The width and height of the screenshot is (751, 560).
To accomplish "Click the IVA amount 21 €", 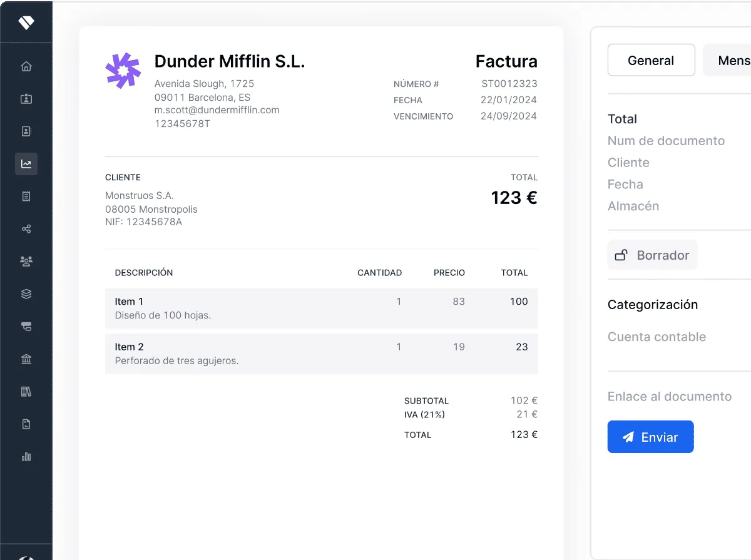I will (x=527, y=414).
